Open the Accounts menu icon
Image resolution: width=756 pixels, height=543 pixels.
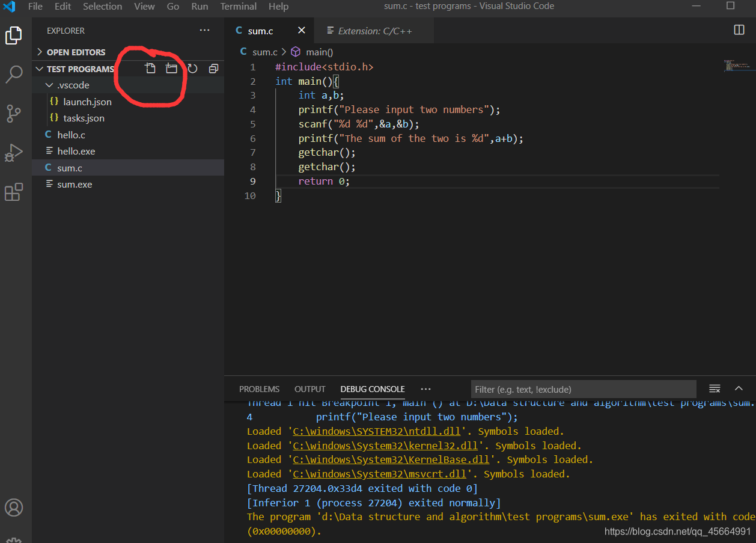click(13, 507)
